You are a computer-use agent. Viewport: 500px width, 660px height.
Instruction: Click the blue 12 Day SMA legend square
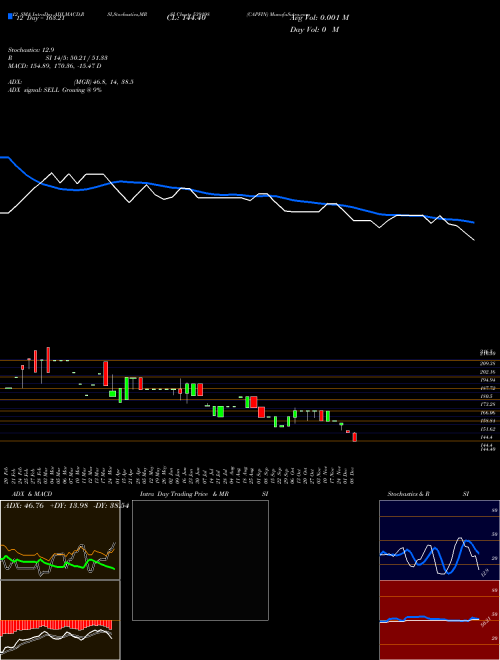[x=10, y=16]
